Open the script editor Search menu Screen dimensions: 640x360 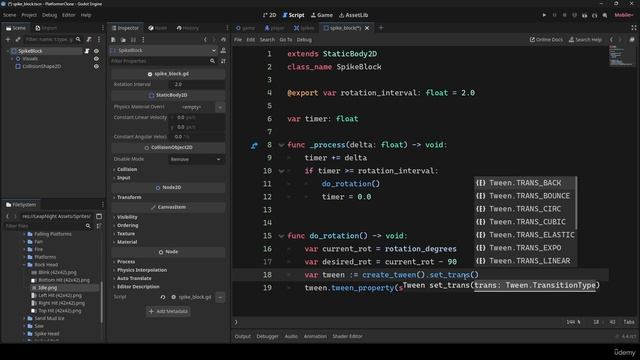pos(267,40)
